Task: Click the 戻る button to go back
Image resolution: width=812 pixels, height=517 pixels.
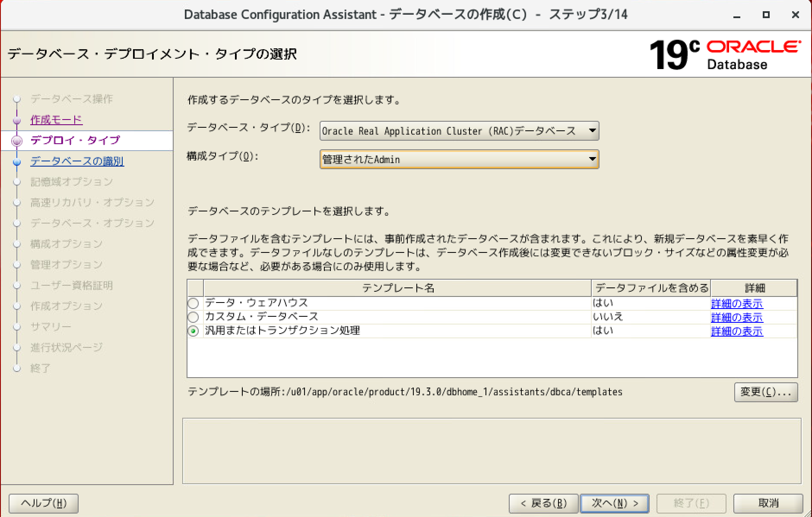Action: click(544, 503)
